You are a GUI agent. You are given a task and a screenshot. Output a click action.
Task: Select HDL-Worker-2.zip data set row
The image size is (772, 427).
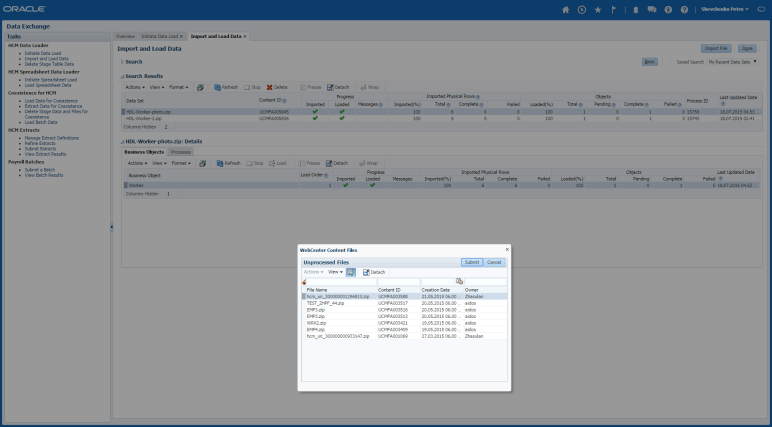(442, 119)
